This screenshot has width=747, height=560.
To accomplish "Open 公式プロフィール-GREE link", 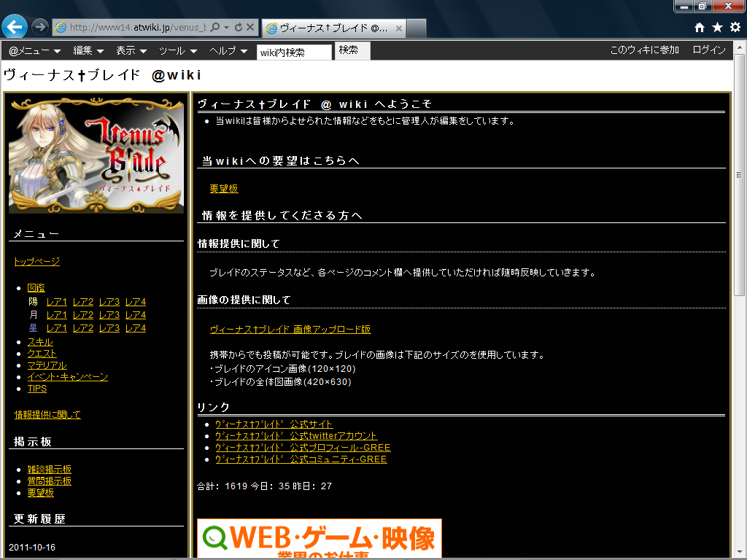I will 303,448.
